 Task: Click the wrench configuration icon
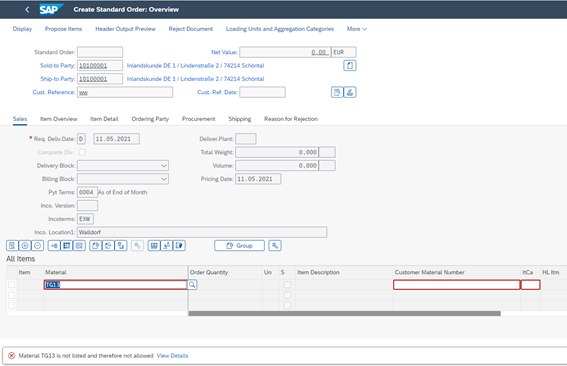[x=275, y=246]
